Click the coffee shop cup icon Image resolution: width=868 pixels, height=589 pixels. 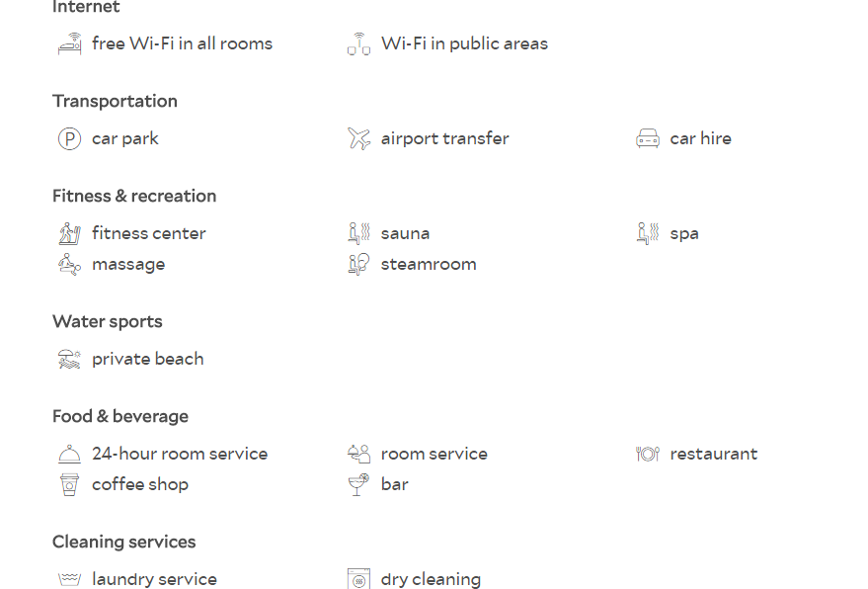[70, 485]
